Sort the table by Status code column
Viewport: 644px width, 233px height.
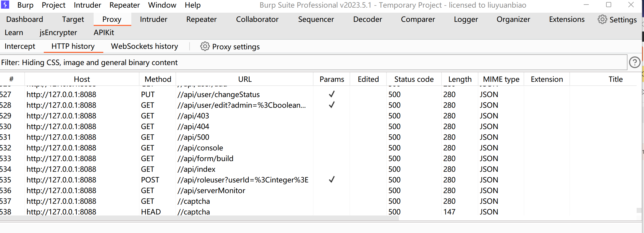point(414,79)
